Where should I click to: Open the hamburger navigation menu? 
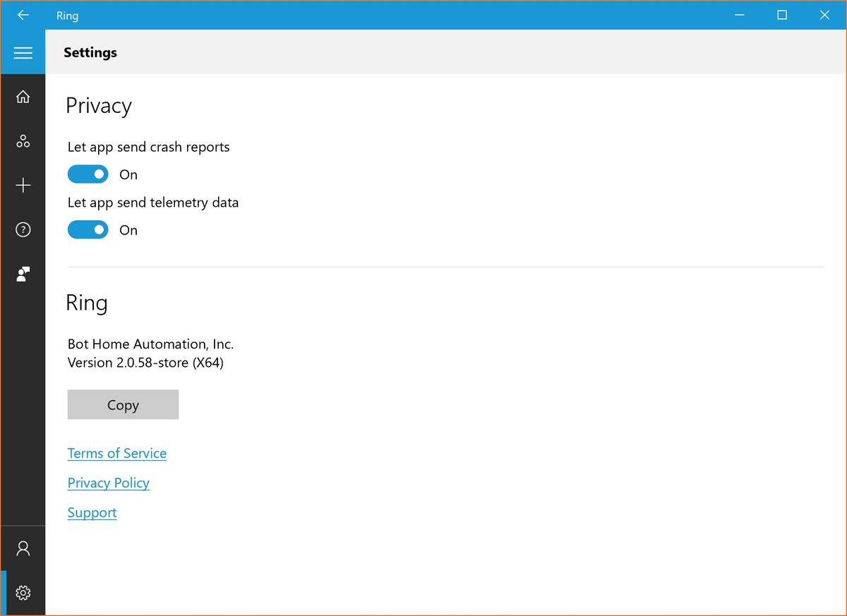pyautogui.click(x=23, y=53)
